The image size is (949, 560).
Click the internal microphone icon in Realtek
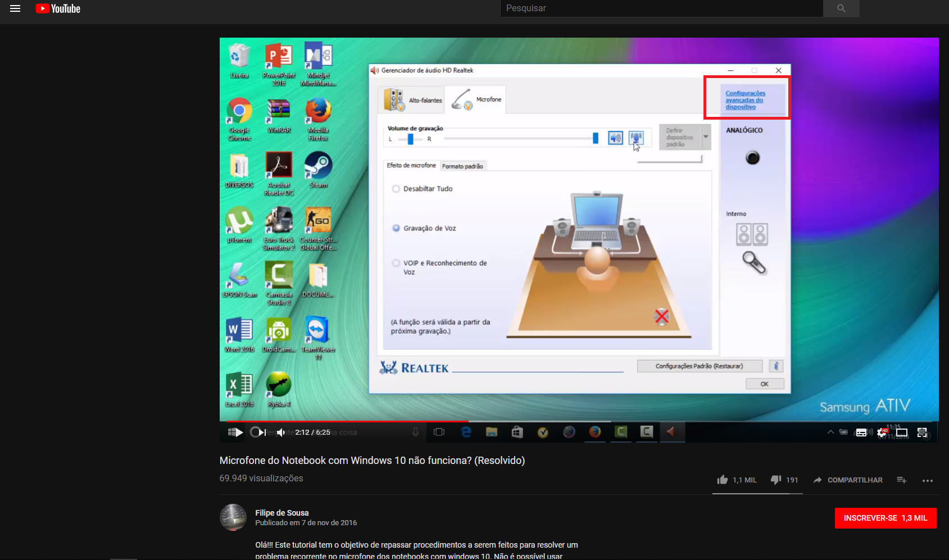pos(753,262)
